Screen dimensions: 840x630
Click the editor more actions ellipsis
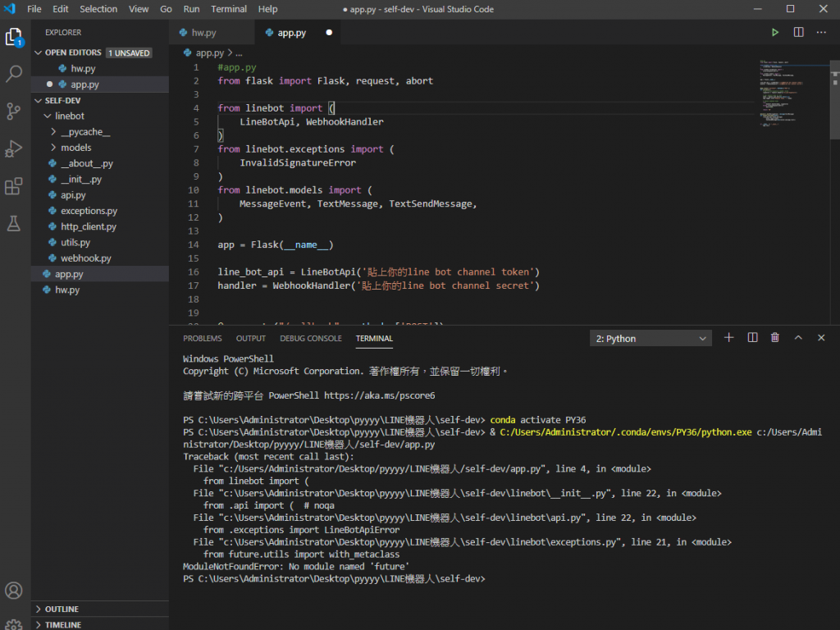coord(822,33)
